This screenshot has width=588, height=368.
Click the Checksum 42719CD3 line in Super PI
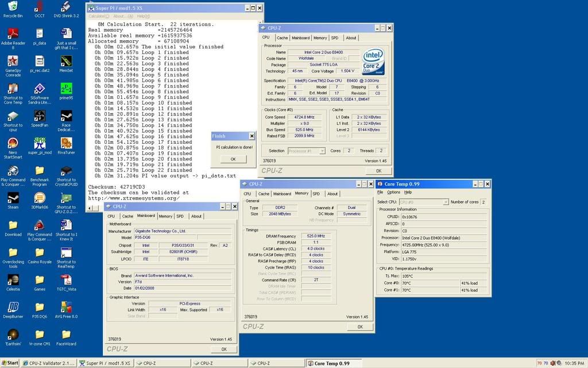tap(117, 187)
